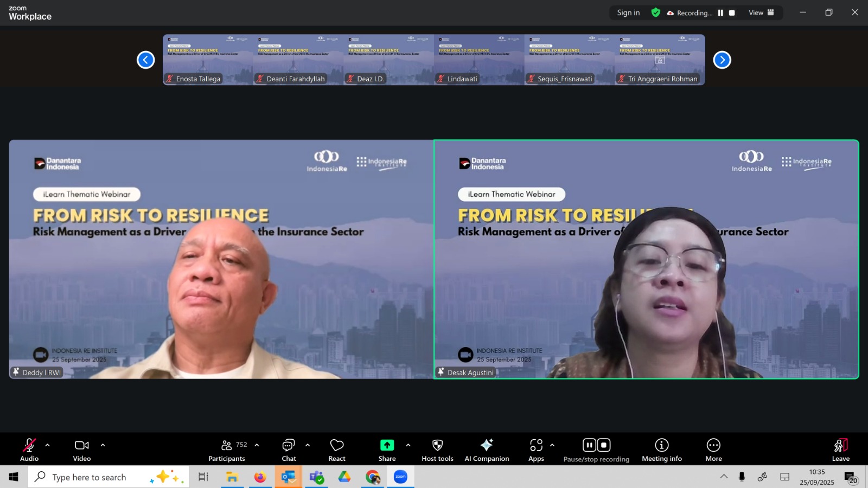Screen dimensions: 868x488
Task: Expand Share options chevron
Action: [408, 445]
